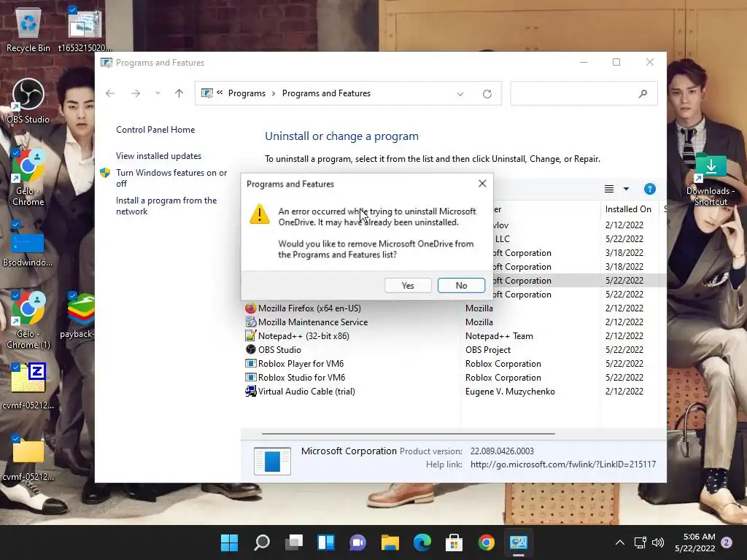The image size is (747, 560).
Task: Open the Gelo - Chrome (1) desktop shortcut
Action: pyautogui.click(x=28, y=320)
